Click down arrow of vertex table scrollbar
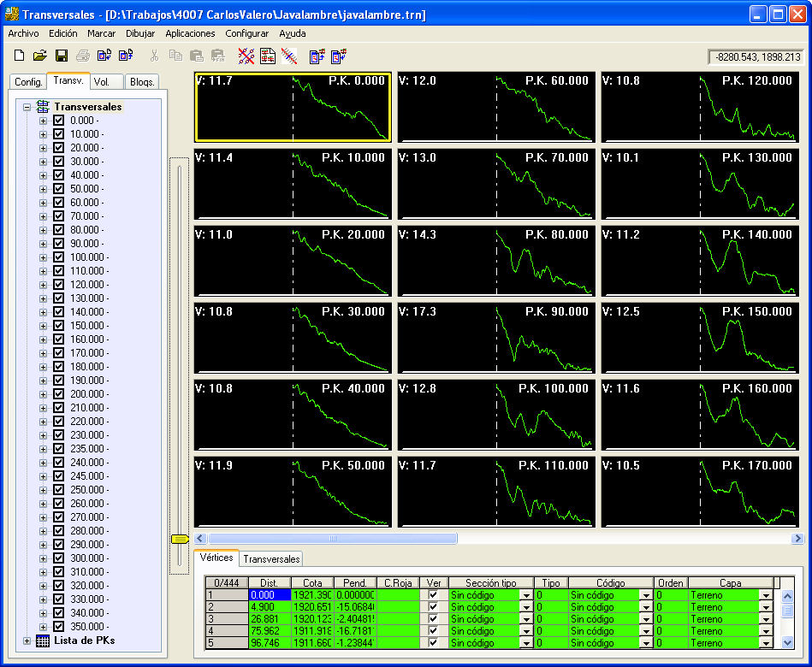Image resolution: width=812 pixels, height=667 pixels. pyautogui.click(x=787, y=643)
